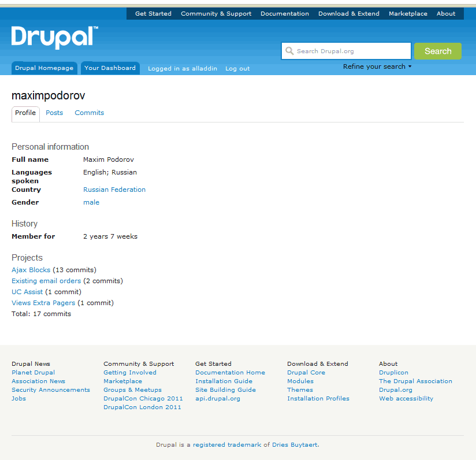The width and height of the screenshot is (476, 460).
Task: Click Druplicon footer link
Action: [394, 373]
